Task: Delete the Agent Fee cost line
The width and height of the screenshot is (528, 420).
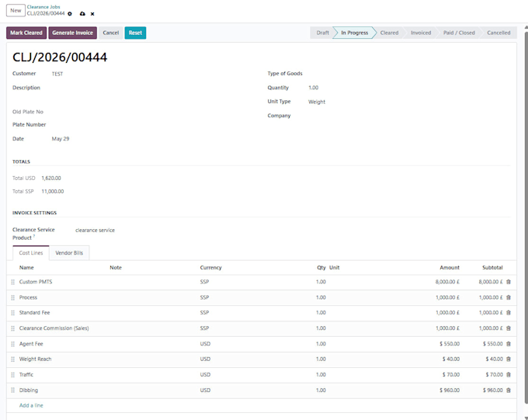Action: coord(509,344)
